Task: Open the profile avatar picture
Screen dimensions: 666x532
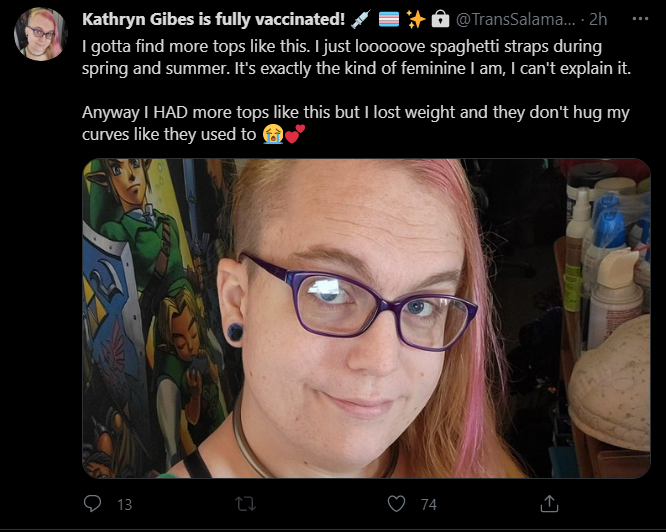Action: 40,34
